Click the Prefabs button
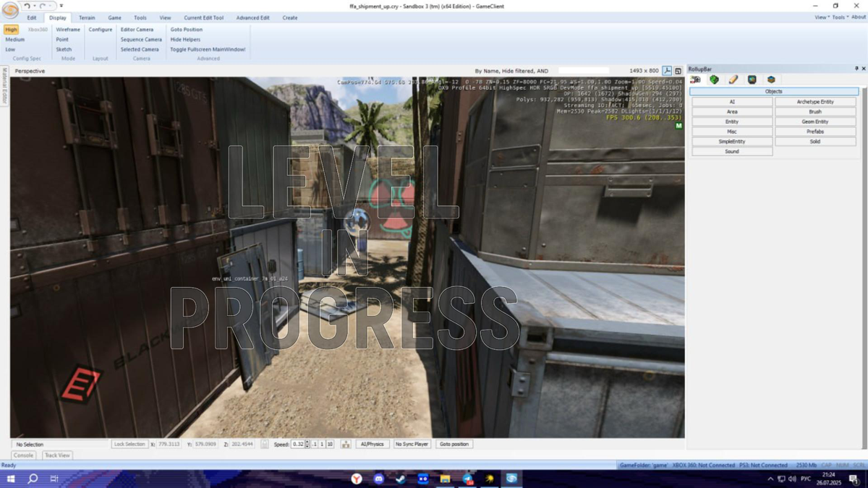868x488 pixels. tap(815, 132)
